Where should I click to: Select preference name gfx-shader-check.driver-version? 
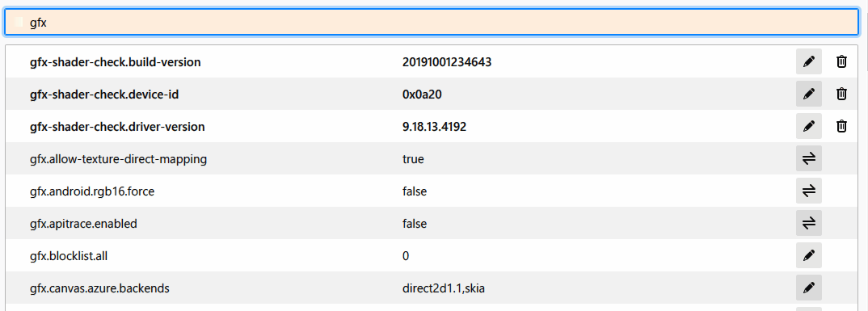point(117,127)
